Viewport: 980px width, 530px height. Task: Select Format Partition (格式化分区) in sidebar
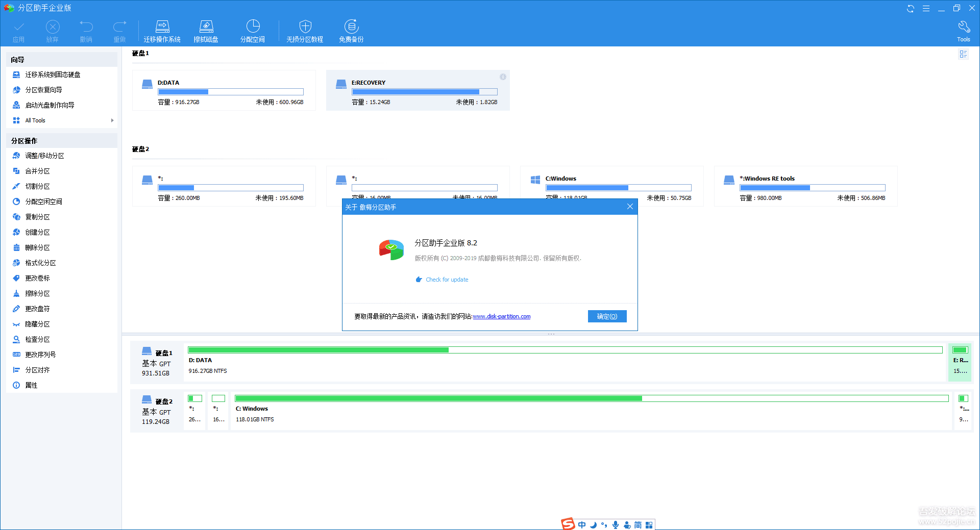pos(40,263)
